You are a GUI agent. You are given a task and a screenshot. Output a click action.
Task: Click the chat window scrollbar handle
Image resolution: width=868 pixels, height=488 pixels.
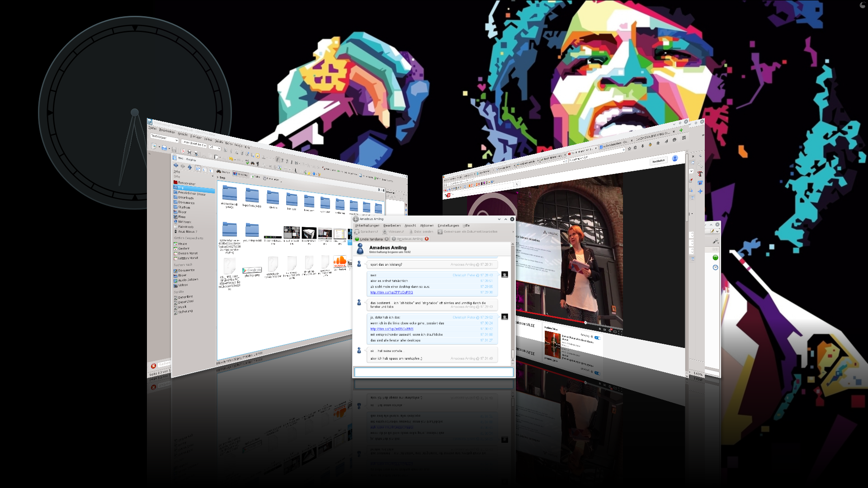(513, 354)
